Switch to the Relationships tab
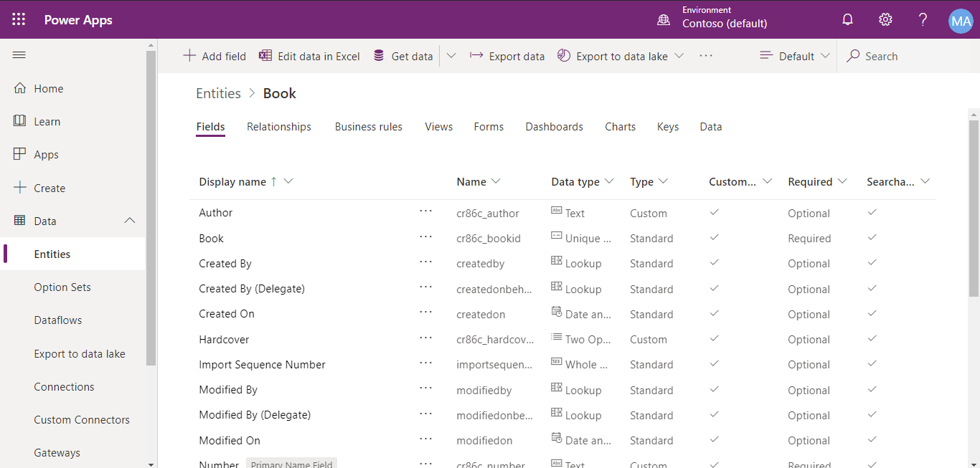Image resolution: width=980 pixels, height=468 pixels. click(278, 126)
